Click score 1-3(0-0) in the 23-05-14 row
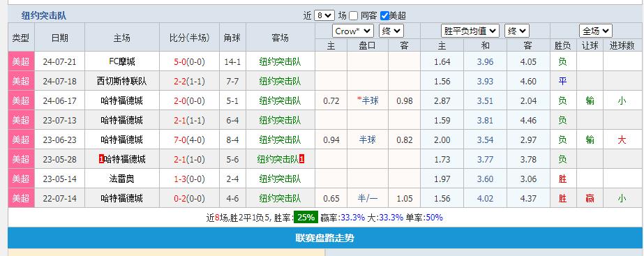The height and width of the screenshot is (256, 644). pos(189,179)
